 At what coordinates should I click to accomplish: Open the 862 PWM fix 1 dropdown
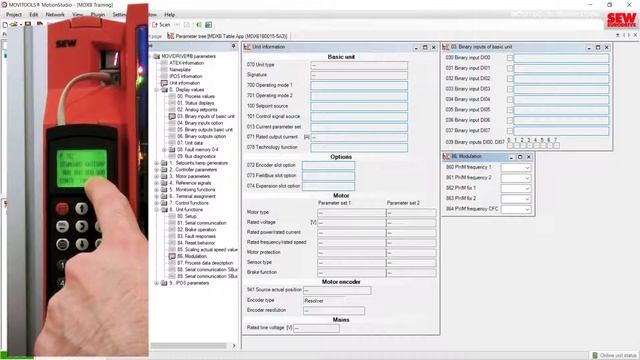tap(527, 189)
